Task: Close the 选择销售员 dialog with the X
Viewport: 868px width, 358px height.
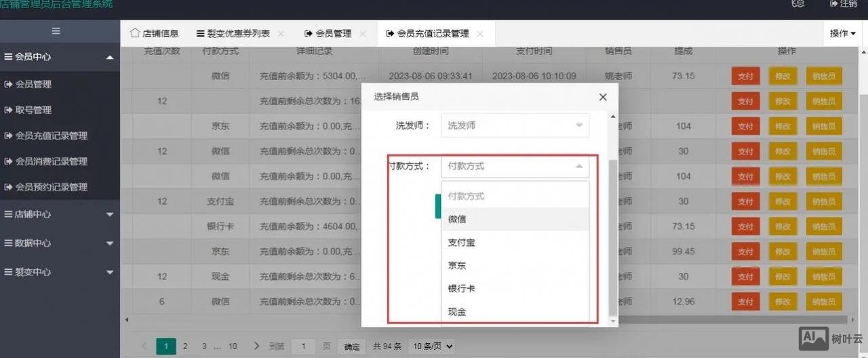Action: click(x=603, y=97)
